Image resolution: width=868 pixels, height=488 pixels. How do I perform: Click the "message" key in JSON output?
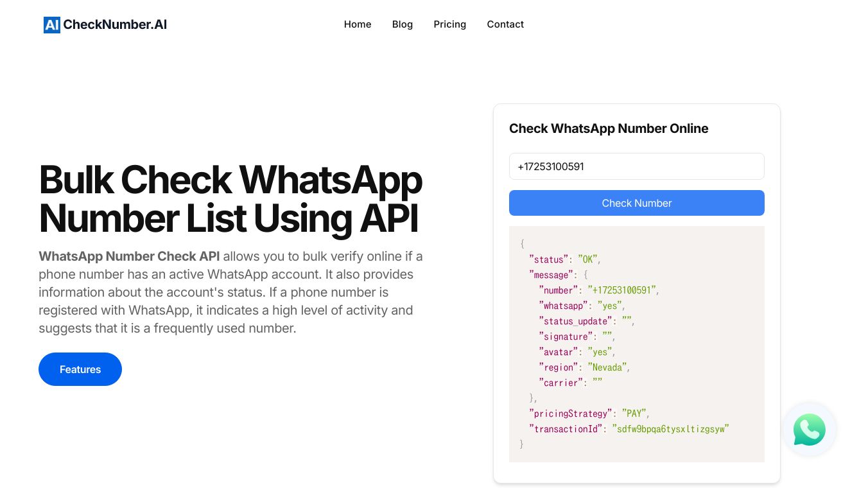551,275
